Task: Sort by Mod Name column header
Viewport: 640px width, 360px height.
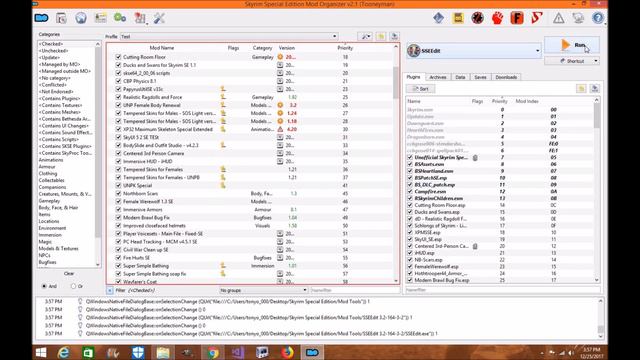Action: (162, 48)
